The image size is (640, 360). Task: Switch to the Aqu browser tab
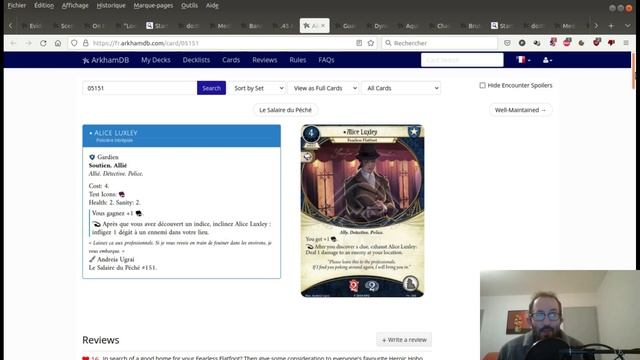[409, 26]
